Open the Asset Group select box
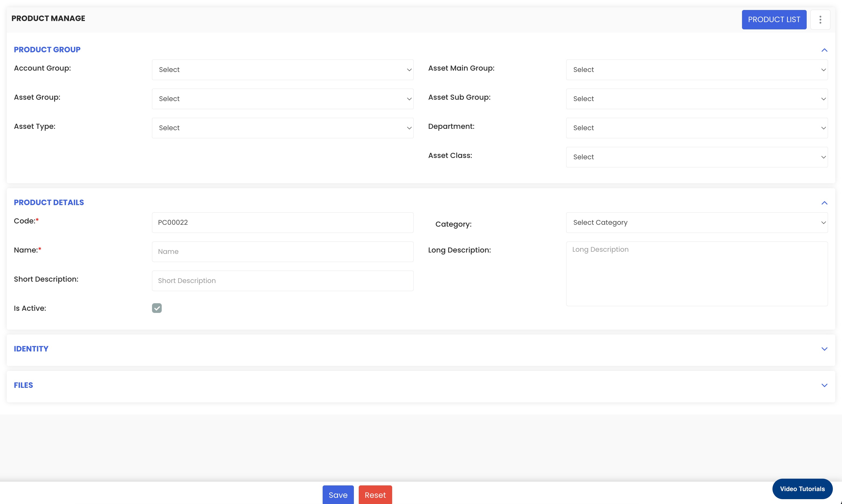 coord(282,99)
